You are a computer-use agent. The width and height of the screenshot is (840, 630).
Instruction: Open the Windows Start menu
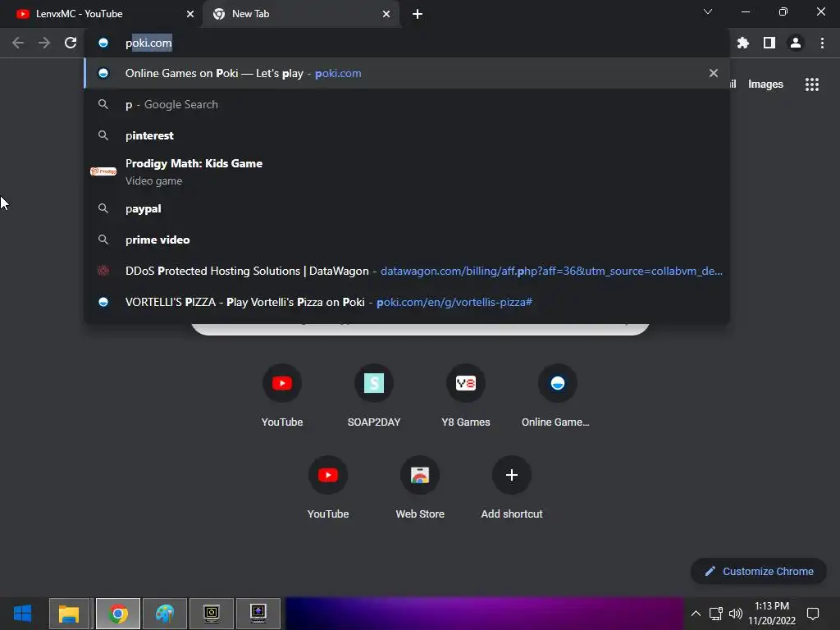(22, 614)
